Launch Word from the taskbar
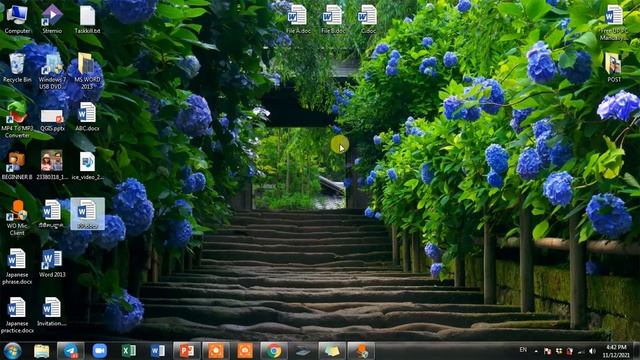This screenshot has height=360, width=640. 158,351
